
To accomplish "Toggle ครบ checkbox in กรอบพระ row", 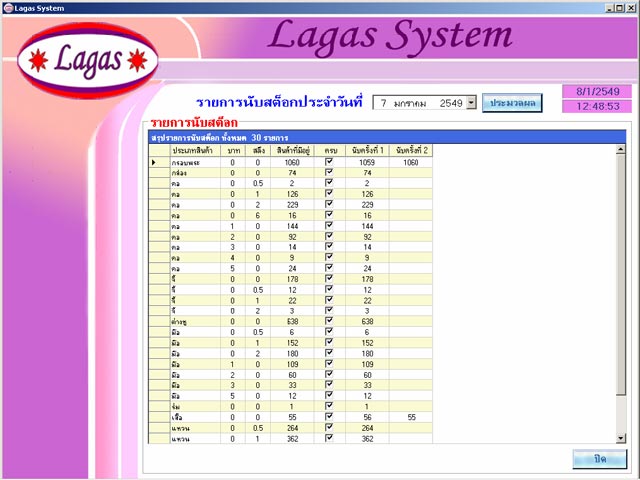I will coord(329,162).
